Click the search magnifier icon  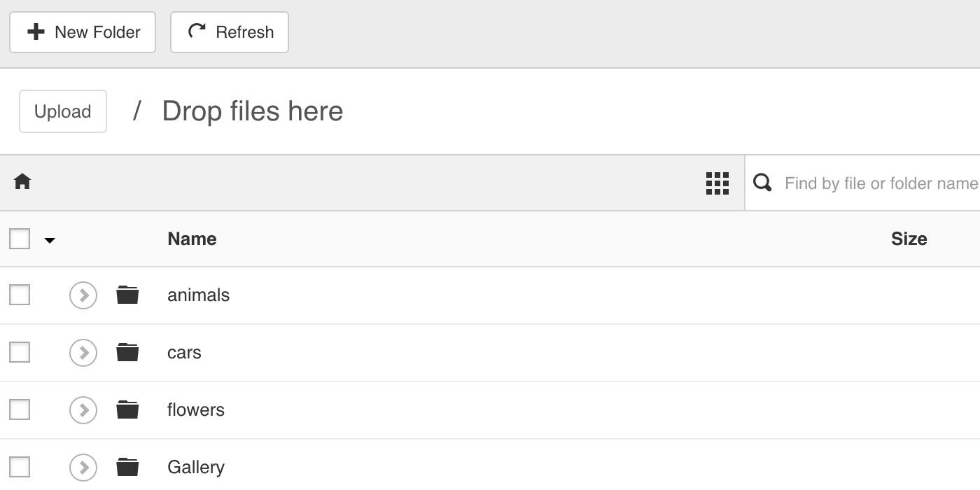[x=762, y=183]
